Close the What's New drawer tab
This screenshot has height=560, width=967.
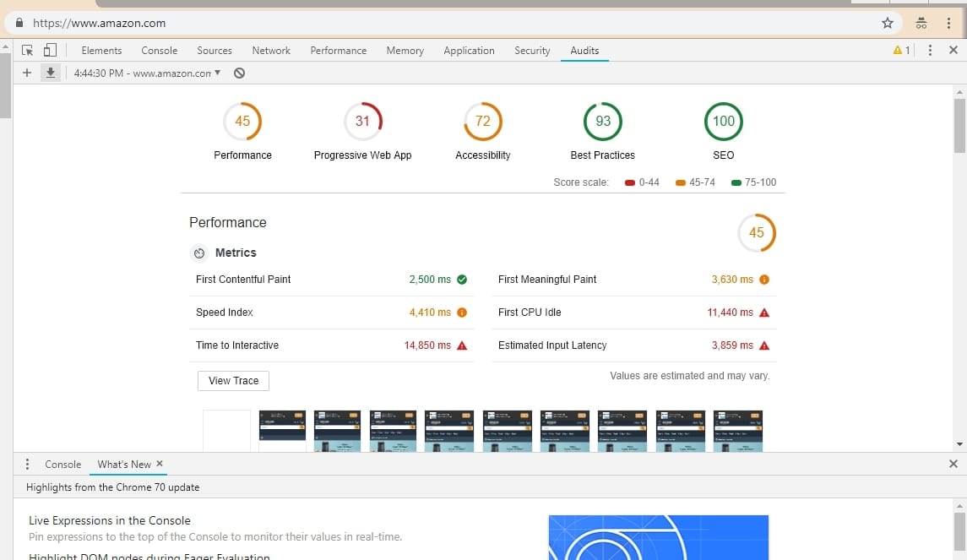pyautogui.click(x=159, y=464)
